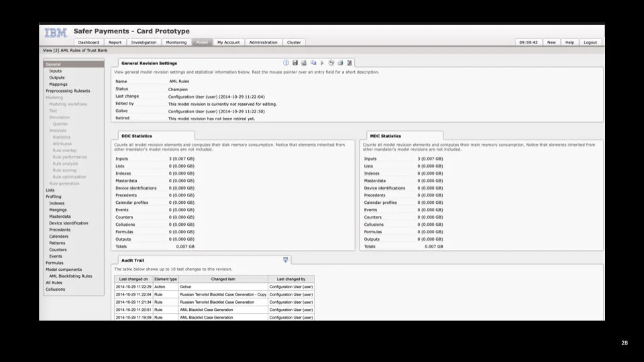Open Events in the sidebar
644x362 pixels.
(x=56, y=256)
